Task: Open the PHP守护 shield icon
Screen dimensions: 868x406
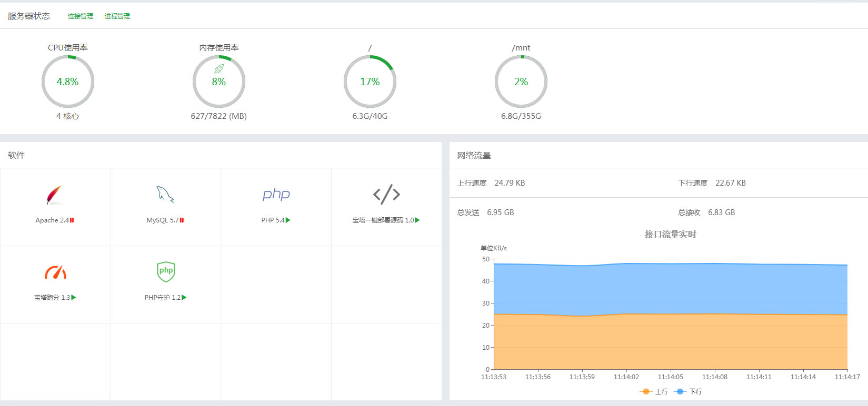Action: click(x=166, y=271)
